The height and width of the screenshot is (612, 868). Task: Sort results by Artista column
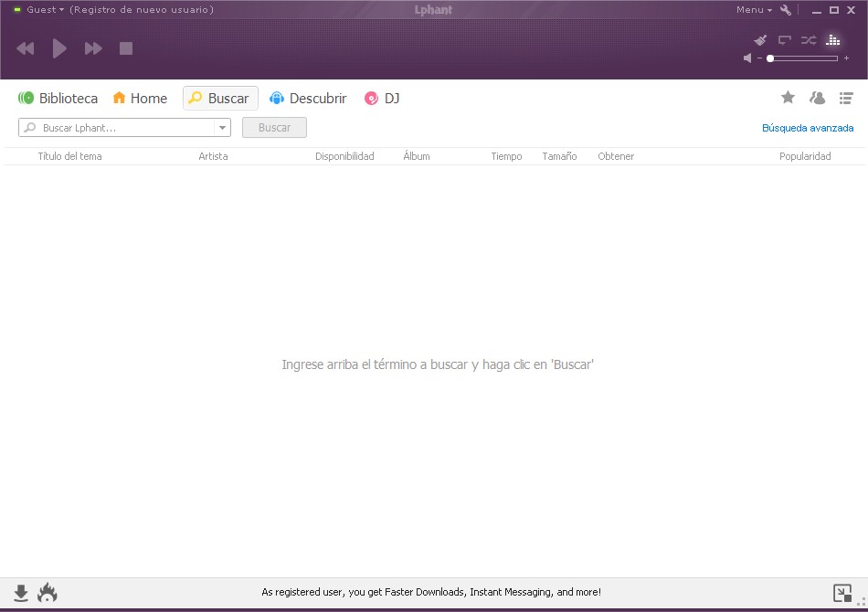[x=213, y=156]
